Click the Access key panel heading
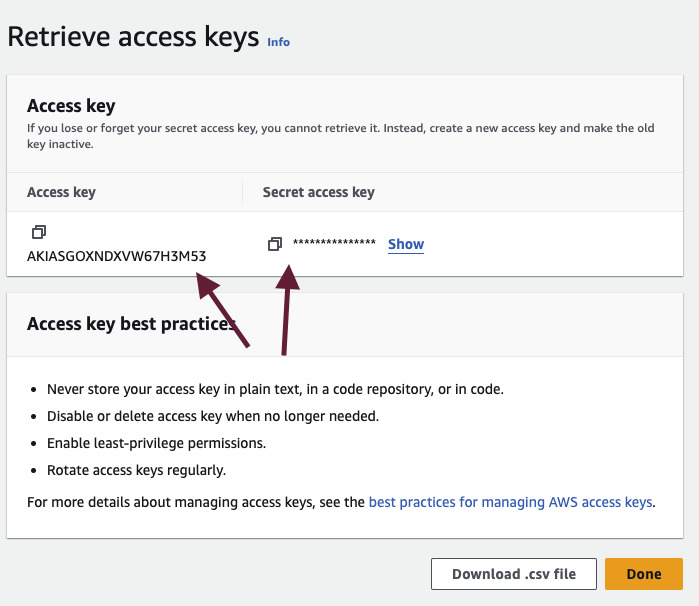Image resolution: width=699 pixels, height=606 pixels. point(71,106)
